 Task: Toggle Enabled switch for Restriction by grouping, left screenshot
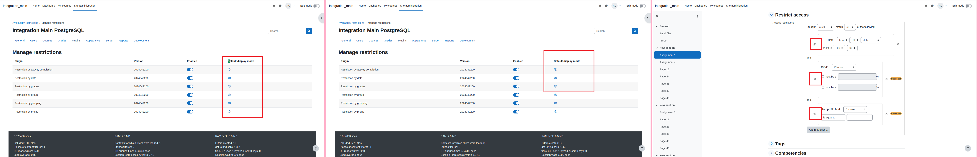point(190,103)
